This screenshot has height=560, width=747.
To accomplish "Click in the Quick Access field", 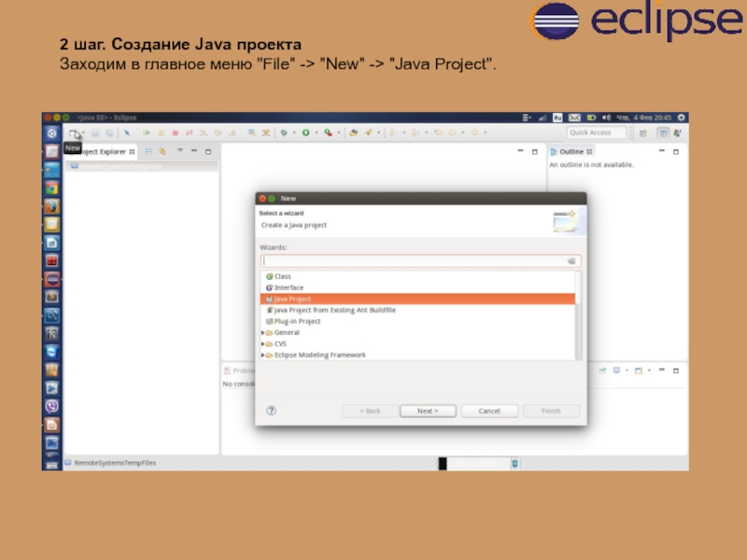I will [x=597, y=133].
